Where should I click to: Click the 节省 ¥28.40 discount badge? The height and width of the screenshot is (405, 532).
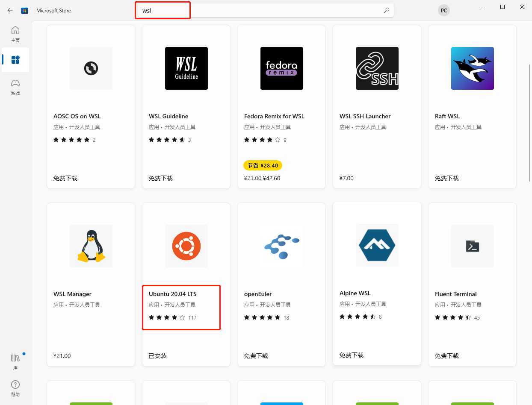[263, 165]
